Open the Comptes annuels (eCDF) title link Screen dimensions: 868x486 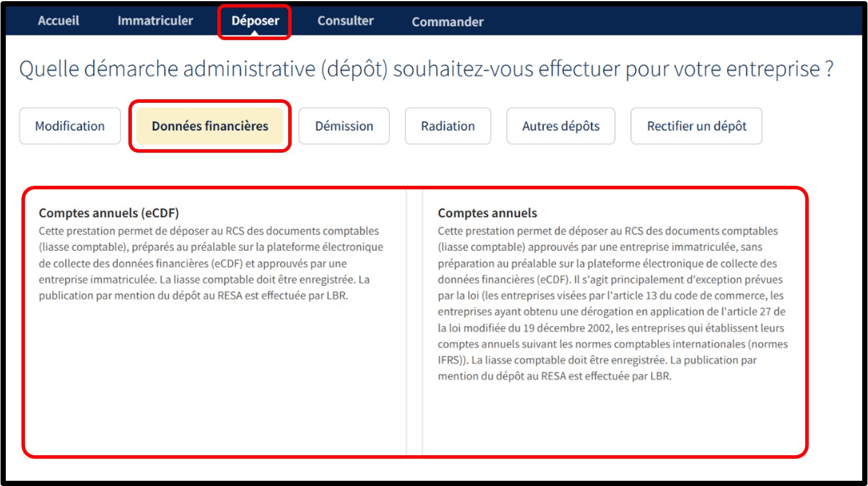[109, 213]
